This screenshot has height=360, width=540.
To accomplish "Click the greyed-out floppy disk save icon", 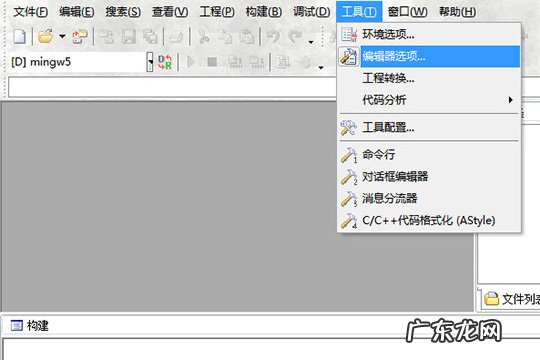I will pyautogui.click(x=129, y=37).
